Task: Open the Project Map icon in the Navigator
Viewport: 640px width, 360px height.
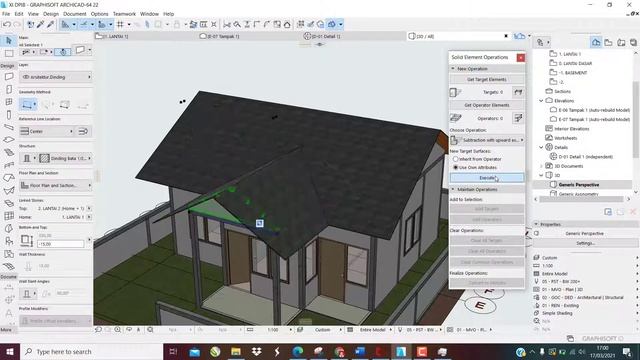Action: [x=596, y=42]
